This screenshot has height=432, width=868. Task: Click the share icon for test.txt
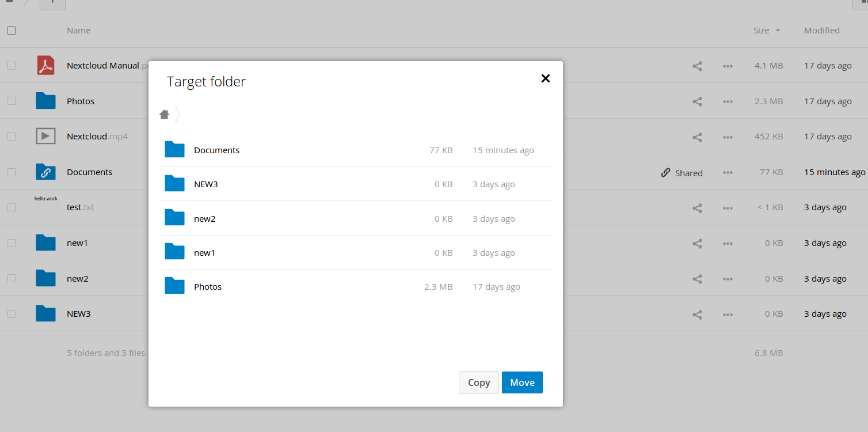[697, 208]
